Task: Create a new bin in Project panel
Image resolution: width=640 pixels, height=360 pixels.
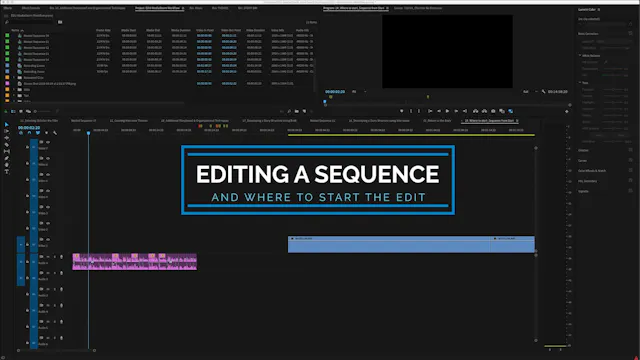Action: pyautogui.click(x=297, y=111)
